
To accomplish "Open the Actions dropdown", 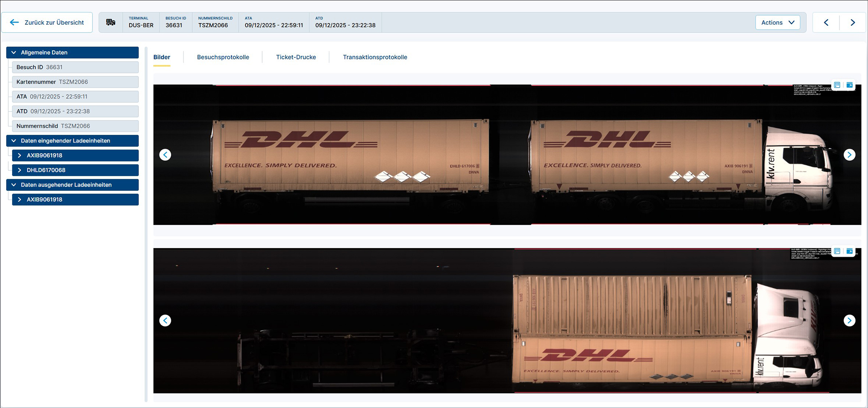I will 777,23.
